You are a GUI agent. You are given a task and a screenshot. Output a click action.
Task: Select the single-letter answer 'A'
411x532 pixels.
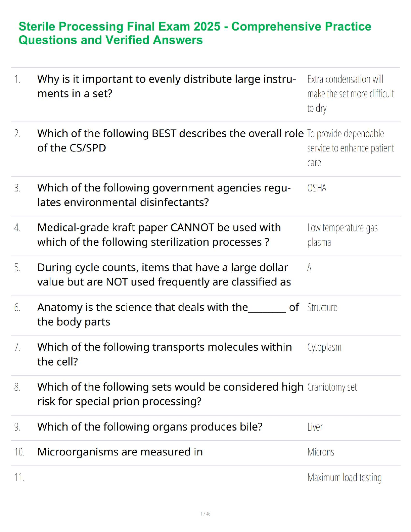(309, 268)
